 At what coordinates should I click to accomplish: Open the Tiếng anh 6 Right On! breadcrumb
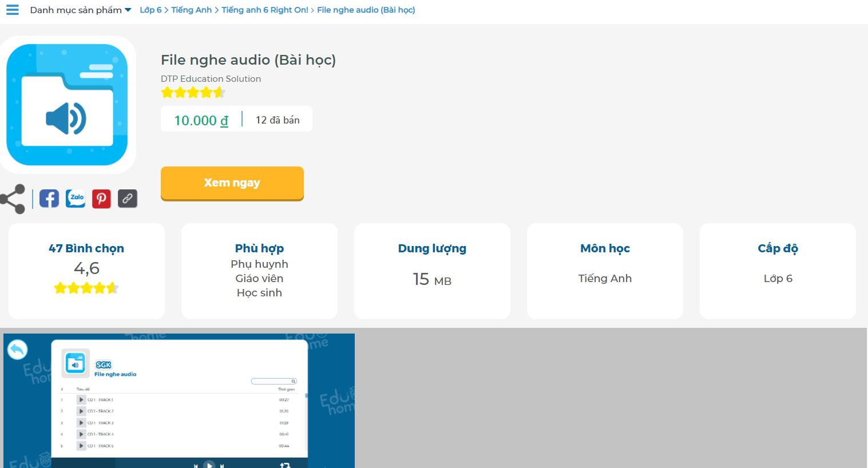point(265,10)
